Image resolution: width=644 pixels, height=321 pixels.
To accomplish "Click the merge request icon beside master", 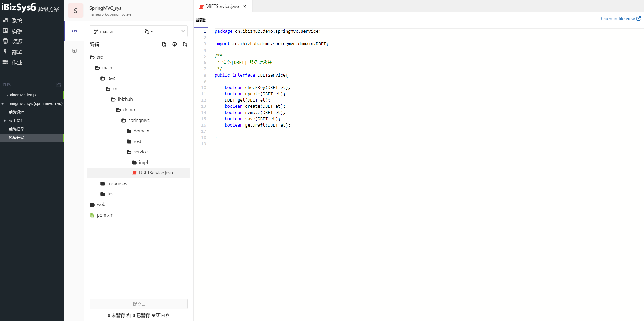I will point(146,32).
